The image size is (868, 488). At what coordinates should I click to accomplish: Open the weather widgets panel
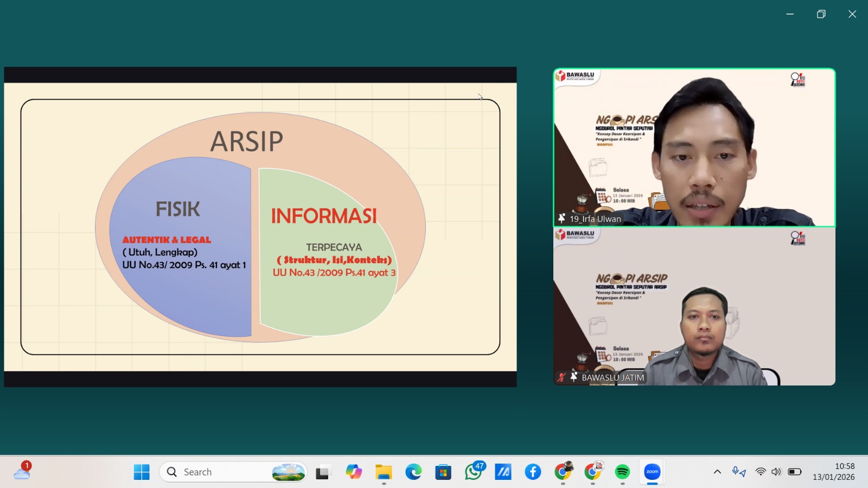22,471
